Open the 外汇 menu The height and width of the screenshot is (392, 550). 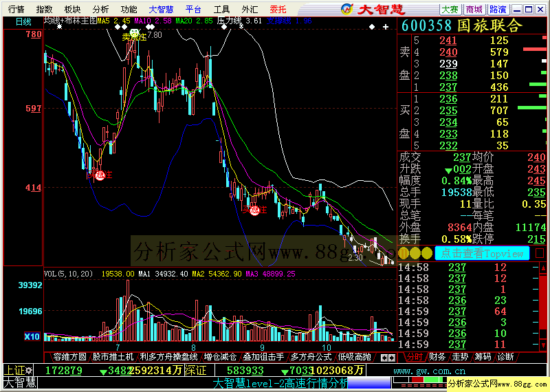(x=250, y=10)
